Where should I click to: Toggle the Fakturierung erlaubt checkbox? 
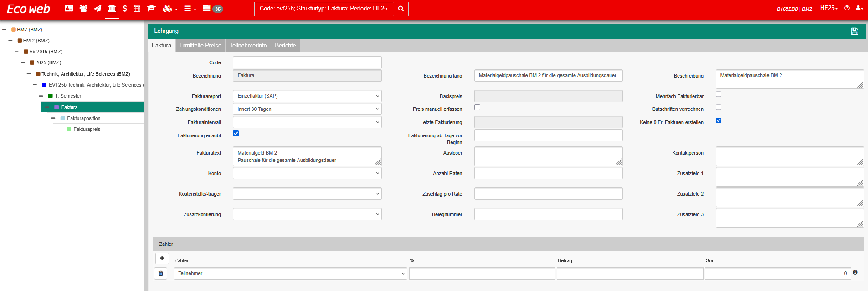tap(236, 134)
